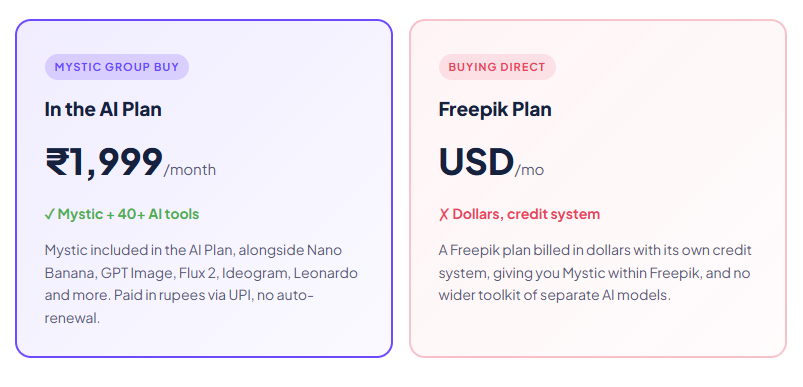Click the AI Plan description paragraph

click(201, 284)
